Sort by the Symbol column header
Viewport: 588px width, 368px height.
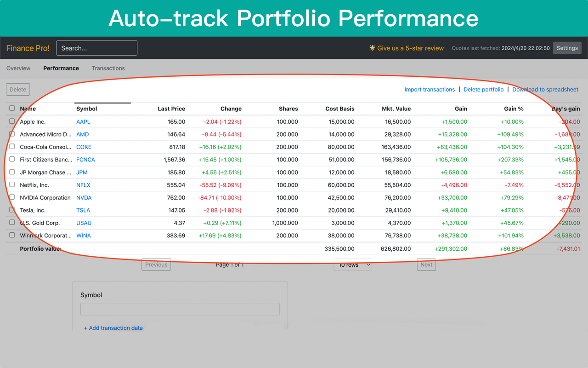pyautogui.click(x=87, y=109)
